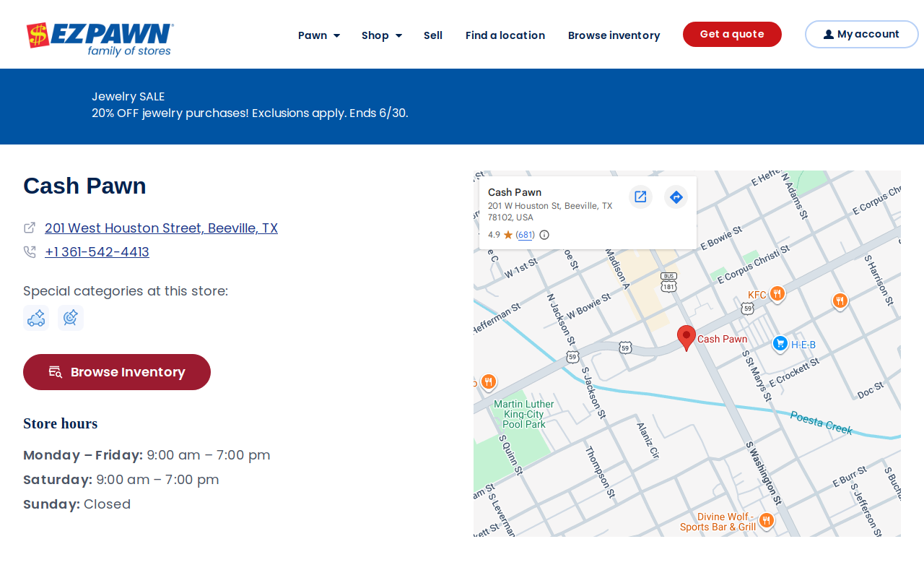Viewport: 924px width, 578px height.
Task: Click the Get a quote button
Action: pos(732,35)
